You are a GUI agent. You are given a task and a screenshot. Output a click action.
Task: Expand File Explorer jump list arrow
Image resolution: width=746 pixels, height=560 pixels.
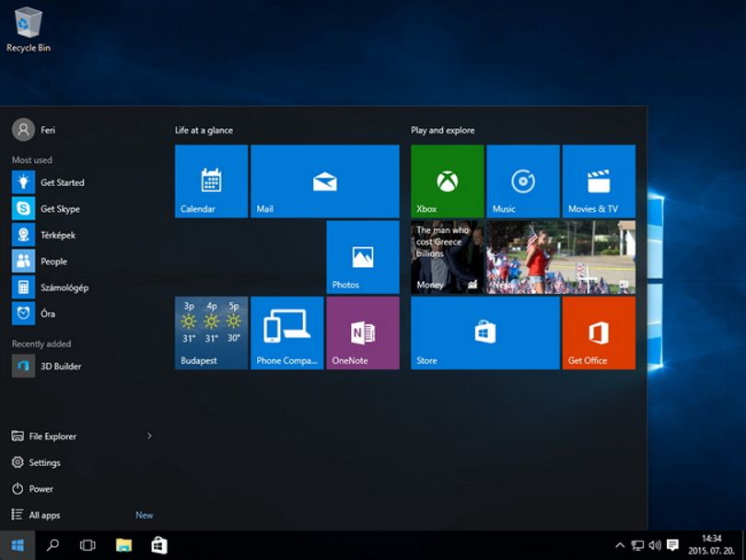point(149,436)
